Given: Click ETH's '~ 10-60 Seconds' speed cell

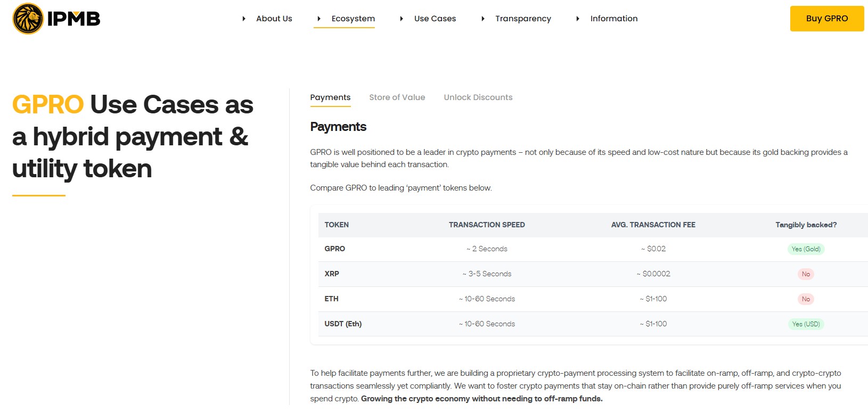Looking at the screenshot, I should click(487, 299).
